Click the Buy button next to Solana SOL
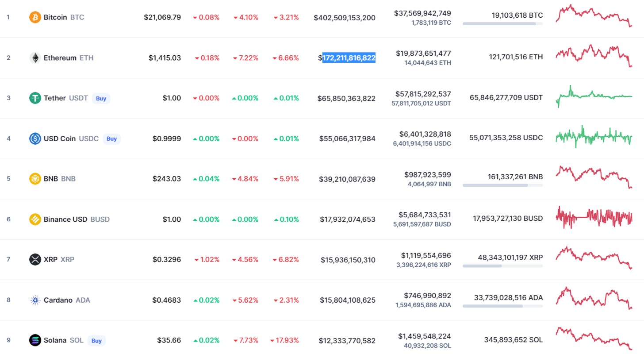The height and width of the screenshot is (354, 644). 97,340
